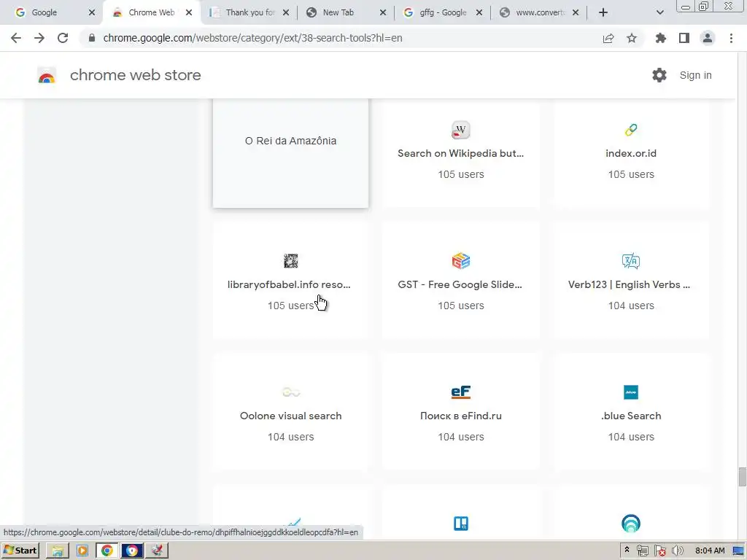Open the media player taskbar icon
The height and width of the screenshot is (560, 747).
82,551
